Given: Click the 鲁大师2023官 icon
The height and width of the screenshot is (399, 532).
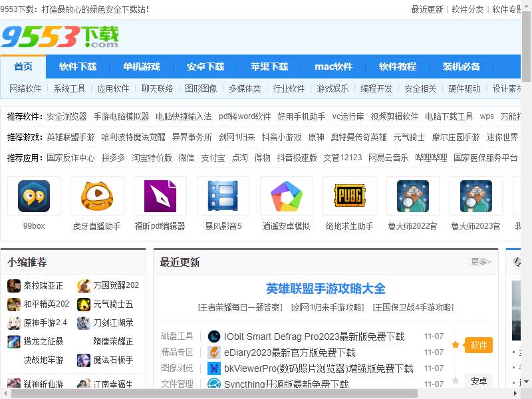Looking at the screenshot, I should click(475, 196).
